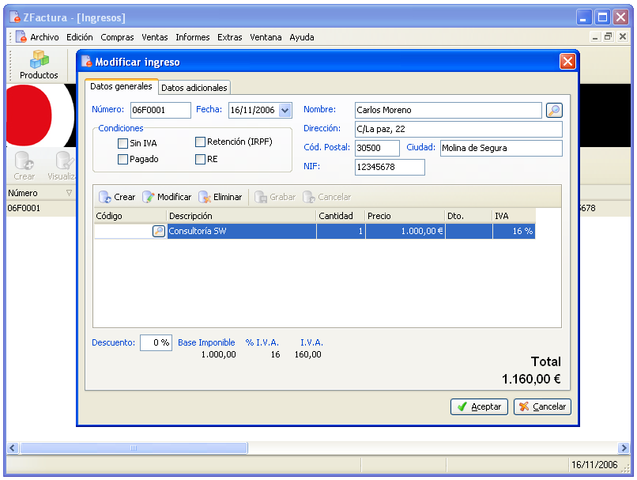The width and height of the screenshot is (637, 480).
Task: Open the Edición menu
Action: click(x=80, y=37)
